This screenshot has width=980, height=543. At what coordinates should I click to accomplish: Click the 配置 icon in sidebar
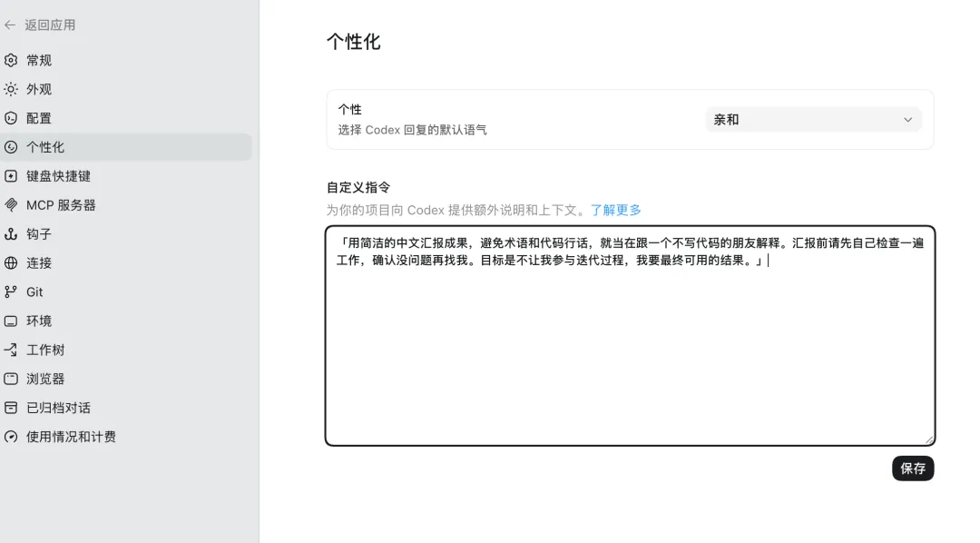(11, 118)
